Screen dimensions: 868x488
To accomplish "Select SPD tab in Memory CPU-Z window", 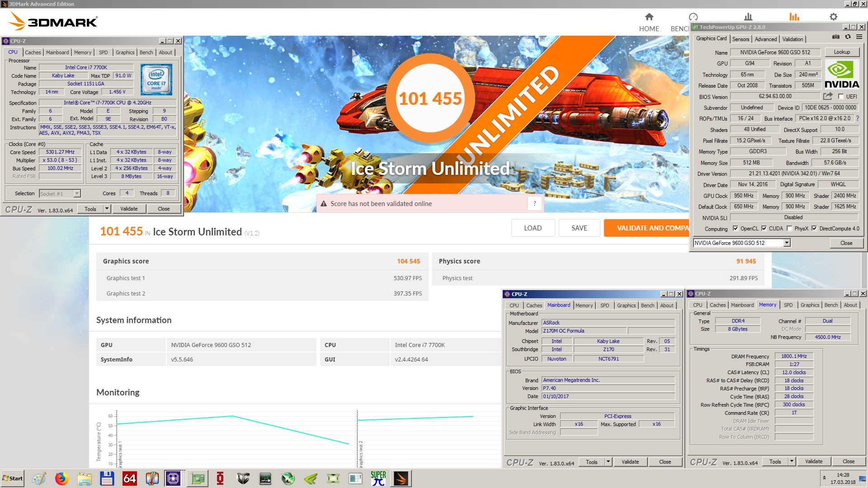I will (788, 305).
